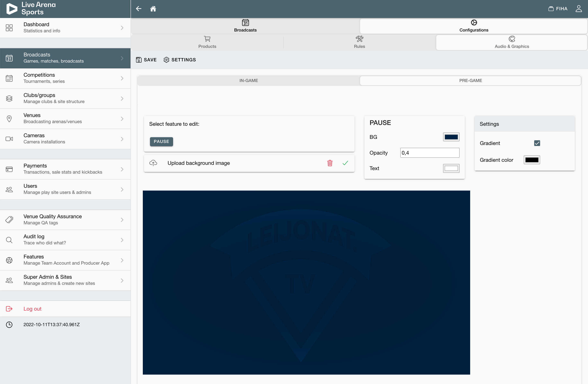588x384 pixels.
Task: Click the Log out link
Action: (x=32, y=309)
